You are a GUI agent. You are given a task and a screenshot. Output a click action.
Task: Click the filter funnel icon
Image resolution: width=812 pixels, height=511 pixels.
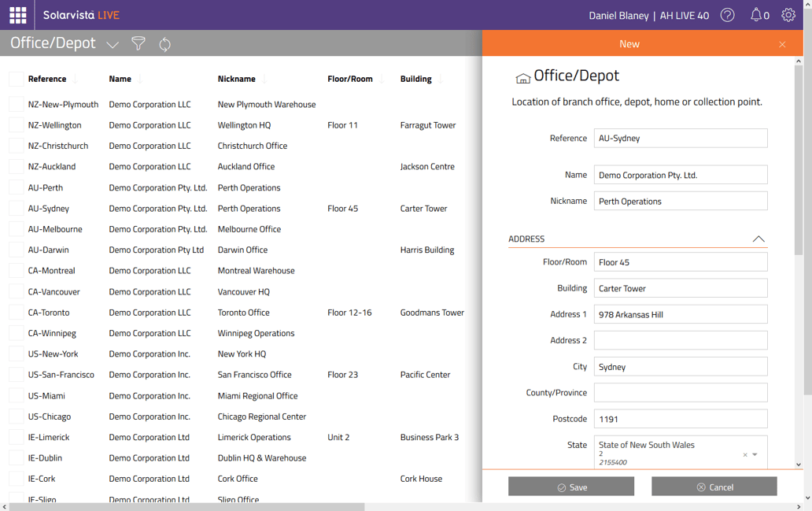tap(138, 44)
